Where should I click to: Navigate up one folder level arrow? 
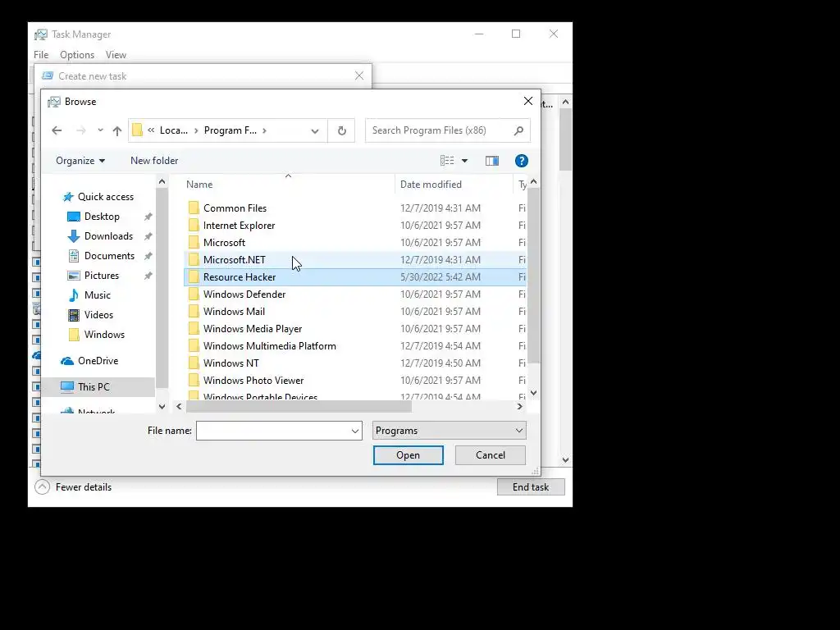117,130
